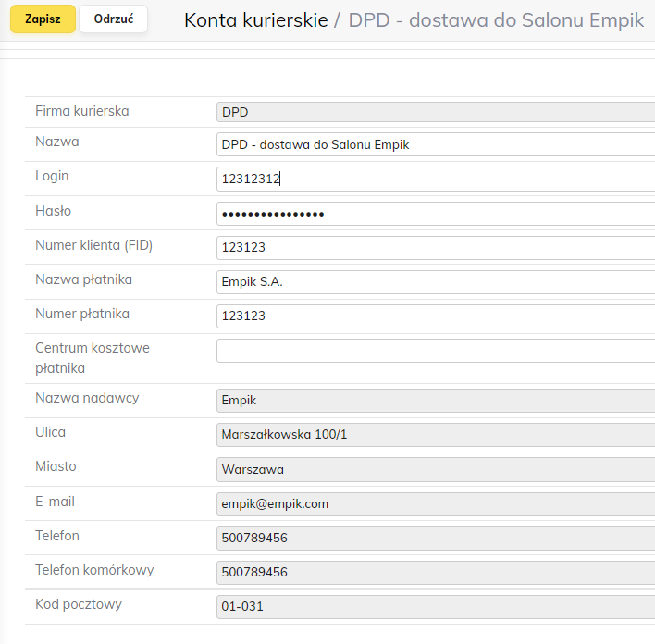The image size is (655, 644).
Task: Focus the E-mail field empik@empik.com
Action: click(x=435, y=503)
